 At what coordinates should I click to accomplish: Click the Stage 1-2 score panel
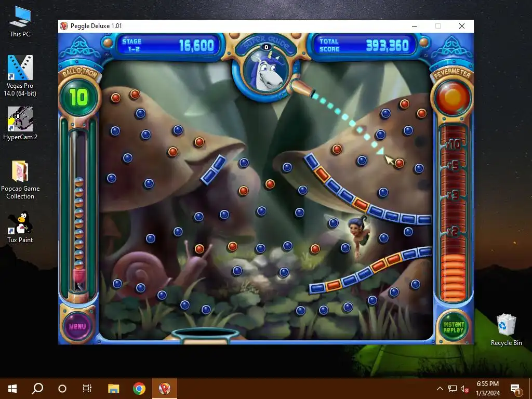pyautogui.click(x=168, y=46)
